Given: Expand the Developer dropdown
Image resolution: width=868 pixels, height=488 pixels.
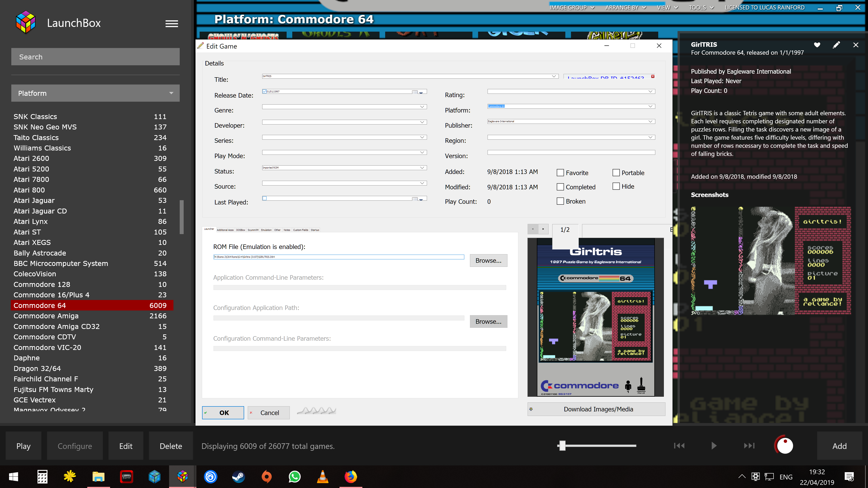Looking at the screenshot, I should pos(422,122).
